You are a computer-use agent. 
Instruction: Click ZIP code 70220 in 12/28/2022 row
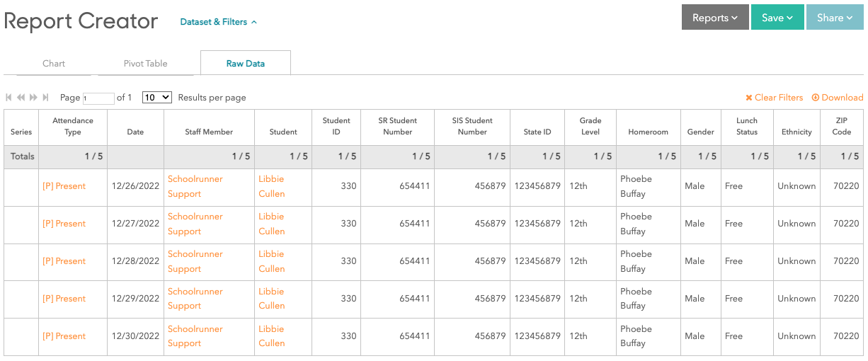click(846, 261)
